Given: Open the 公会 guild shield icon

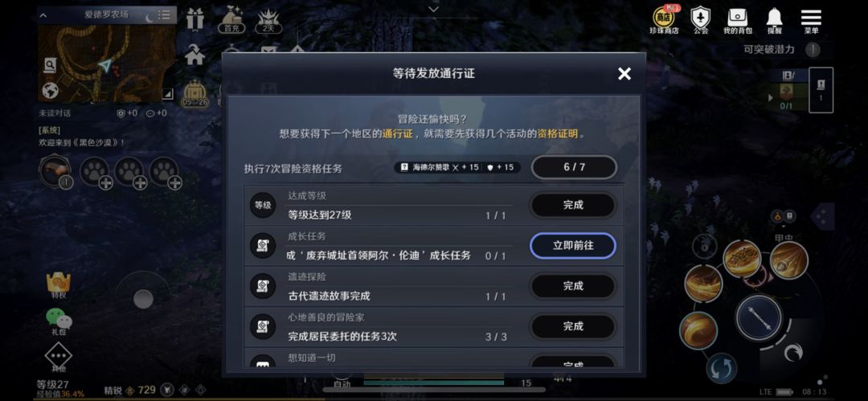Looking at the screenshot, I should [701, 20].
